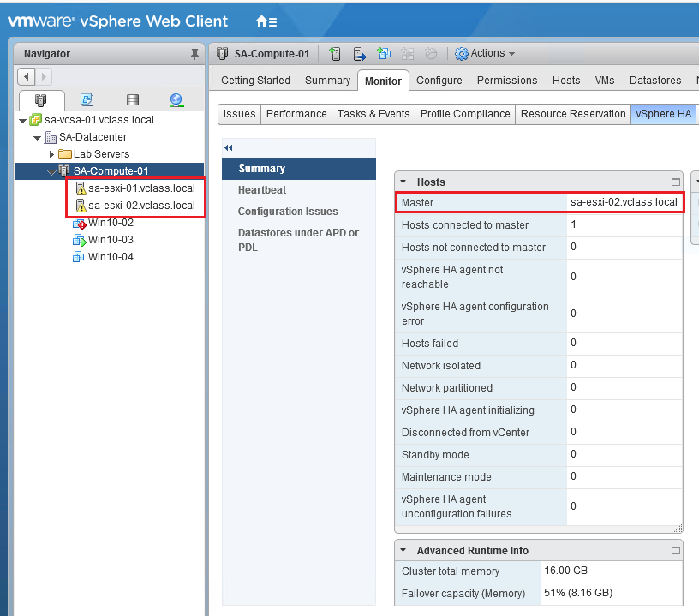The width and height of the screenshot is (699, 616).
Task: Collapse the Hosts portlet
Action: (x=403, y=182)
